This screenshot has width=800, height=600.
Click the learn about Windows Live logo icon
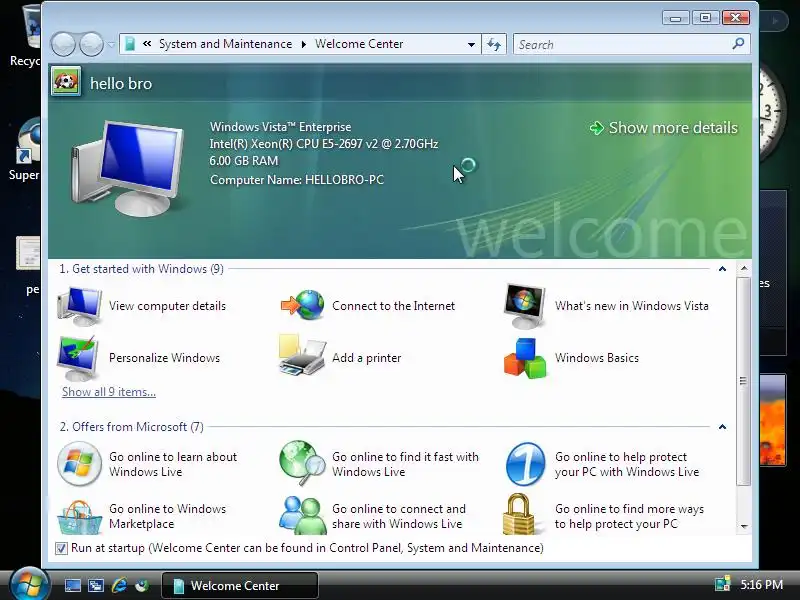pyautogui.click(x=79, y=464)
